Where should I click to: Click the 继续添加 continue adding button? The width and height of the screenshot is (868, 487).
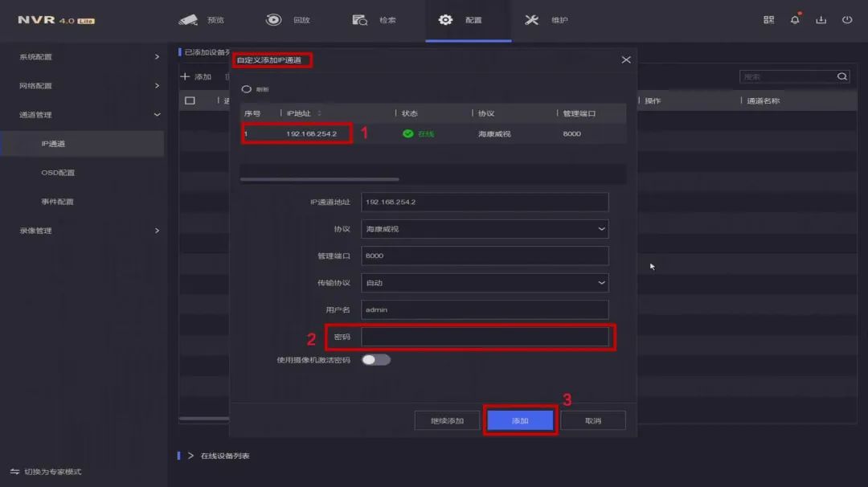click(x=447, y=420)
